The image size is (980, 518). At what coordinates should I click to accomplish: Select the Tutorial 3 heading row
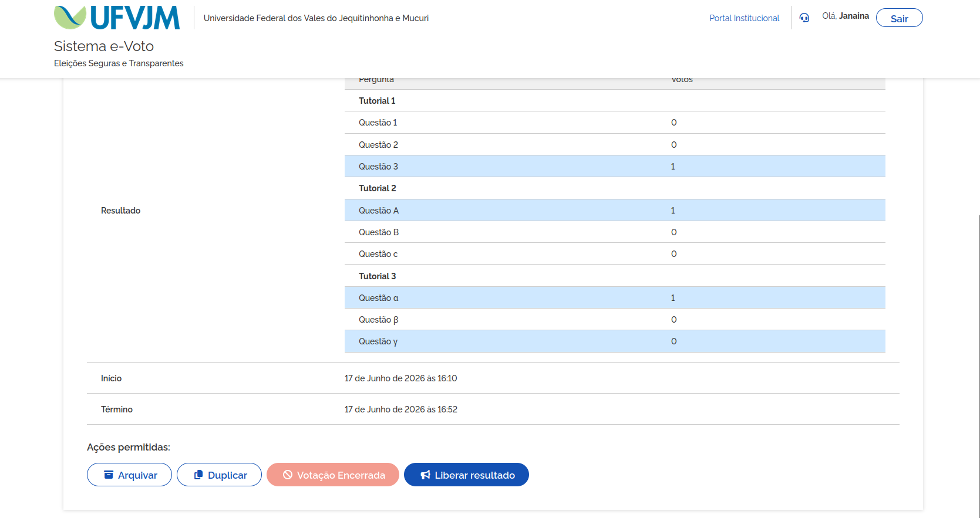coord(615,276)
